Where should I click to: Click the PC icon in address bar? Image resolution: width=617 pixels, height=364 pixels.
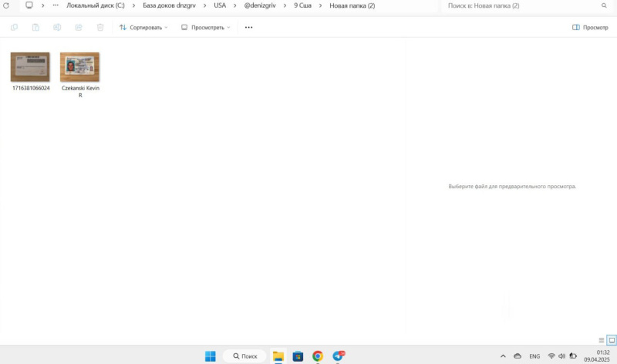pyautogui.click(x=29, y=5)
